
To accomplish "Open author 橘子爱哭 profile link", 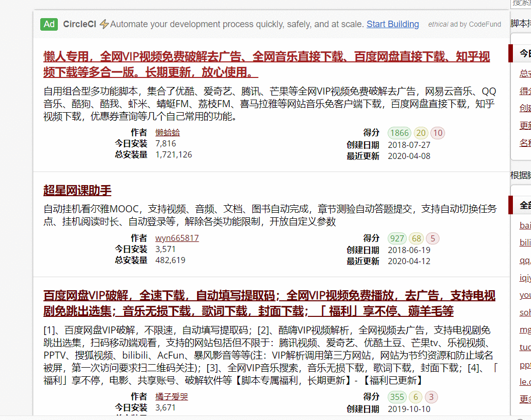I will coord(171,397).
